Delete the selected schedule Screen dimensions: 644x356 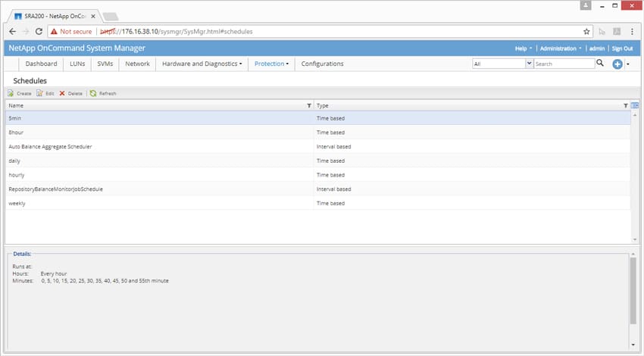tap(70, 94)
